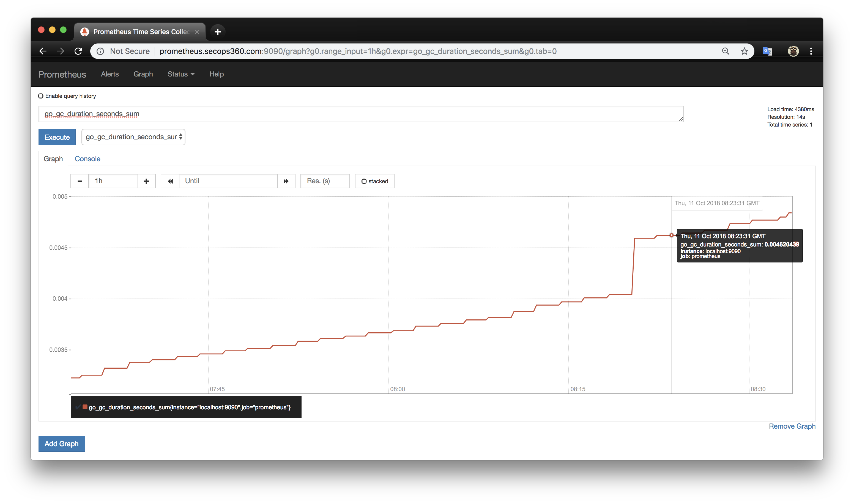This screenshot has height=504, width=854.
Task: Open the Help menu item
Action: [217, 74]
